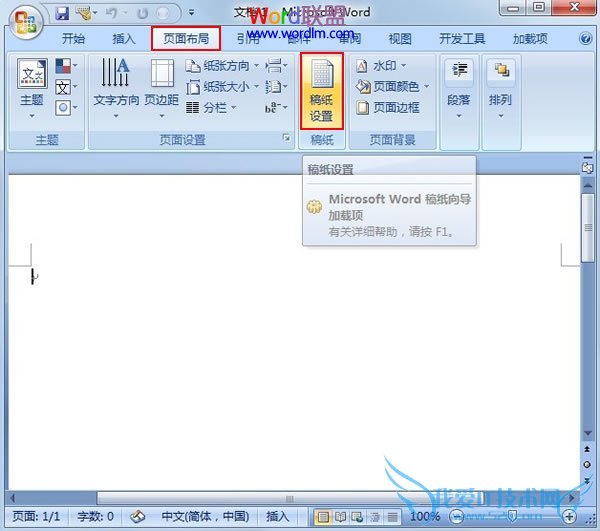Viewport: 600px width, 531px height.
Task: Open the Paper Size (纸张大小) dropdown
Action: (x=222, y=87)
